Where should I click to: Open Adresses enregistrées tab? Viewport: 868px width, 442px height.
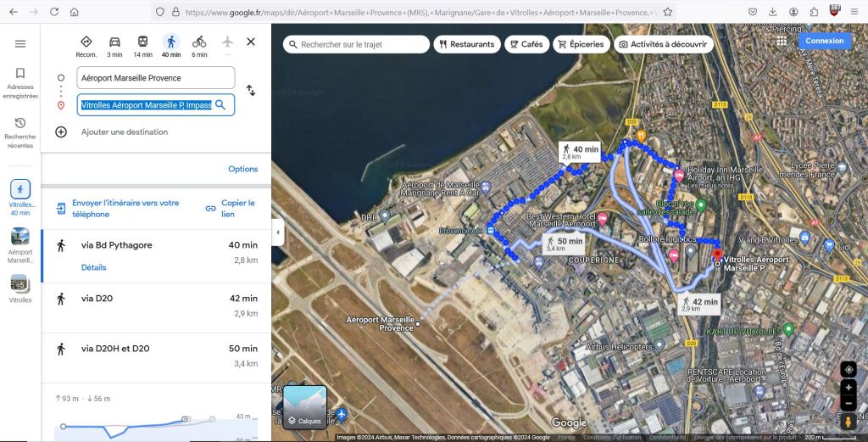(20, 83)
